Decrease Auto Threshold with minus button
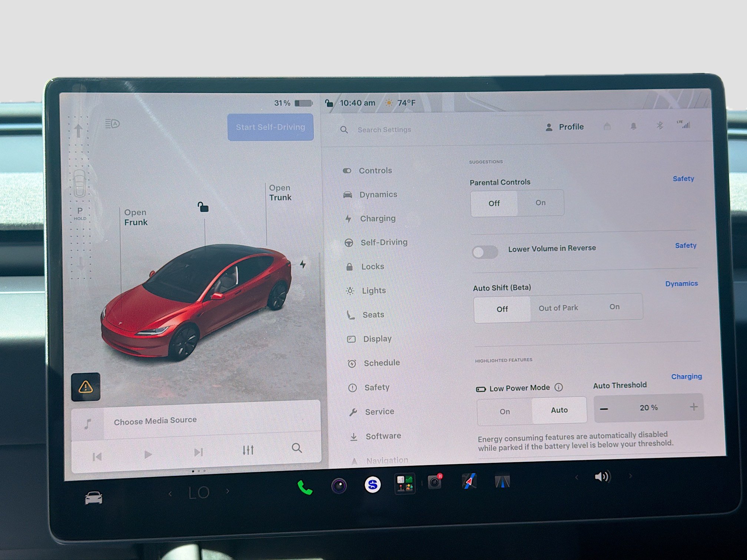The width and height of the screenshot is (747, 560). (604, 409)
